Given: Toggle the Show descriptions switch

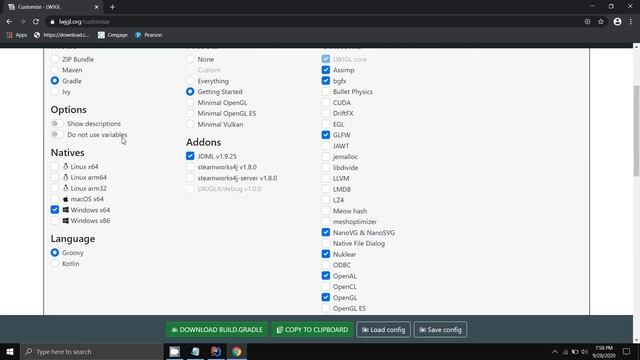Looking at the screenshot, I should click(57, 123).
